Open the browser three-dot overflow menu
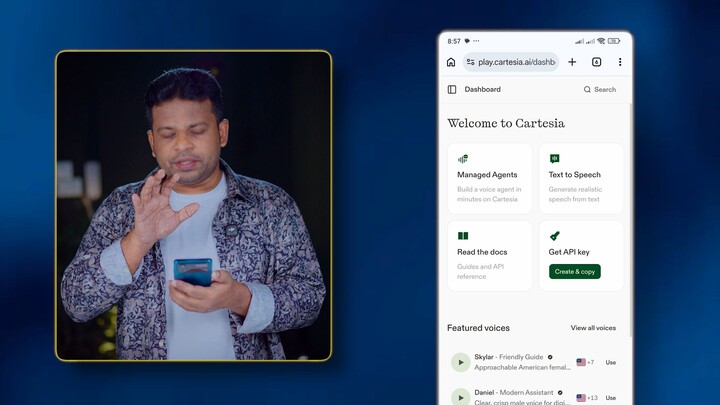 [x=620, y=62]
